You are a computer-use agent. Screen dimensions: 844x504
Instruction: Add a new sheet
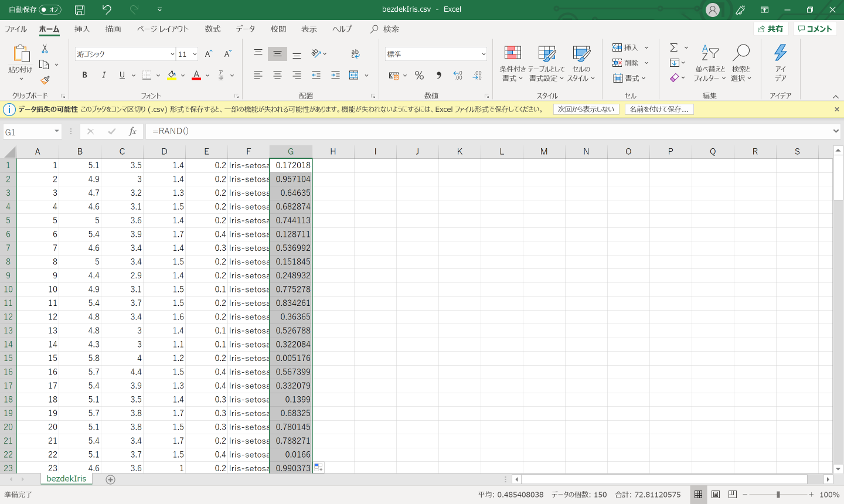click(x=110, y=479)
